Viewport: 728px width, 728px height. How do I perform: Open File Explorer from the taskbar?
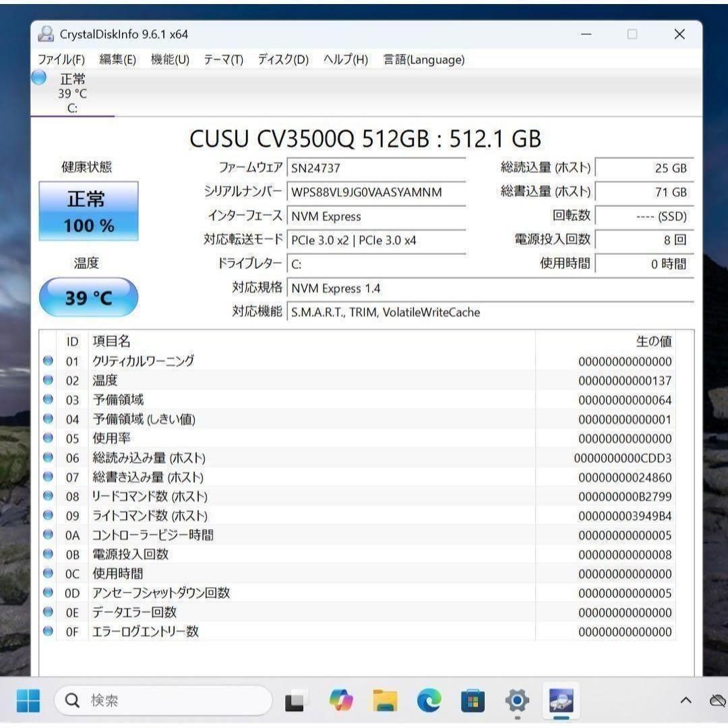pyautogui.click(x=383, y=702)
